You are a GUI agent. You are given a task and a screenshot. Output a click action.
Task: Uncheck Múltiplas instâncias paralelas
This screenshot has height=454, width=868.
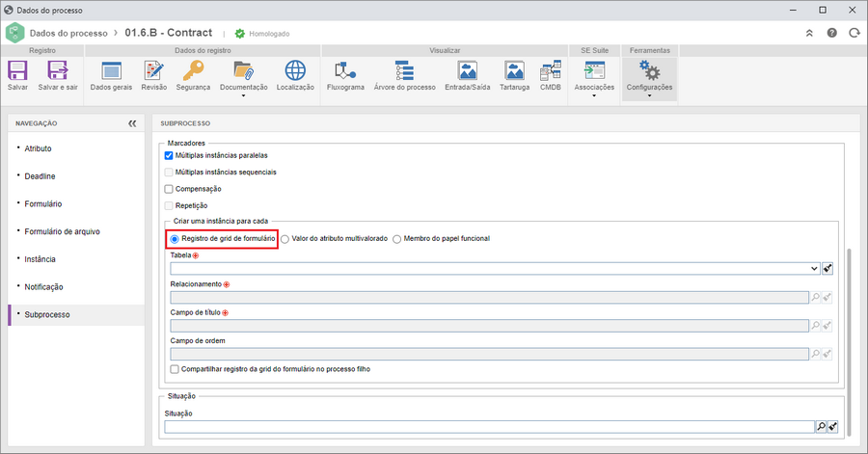[x=169, y=156]
